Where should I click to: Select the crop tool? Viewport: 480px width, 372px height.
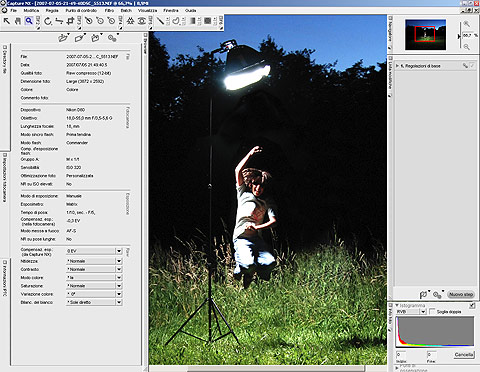pos(70,21)
